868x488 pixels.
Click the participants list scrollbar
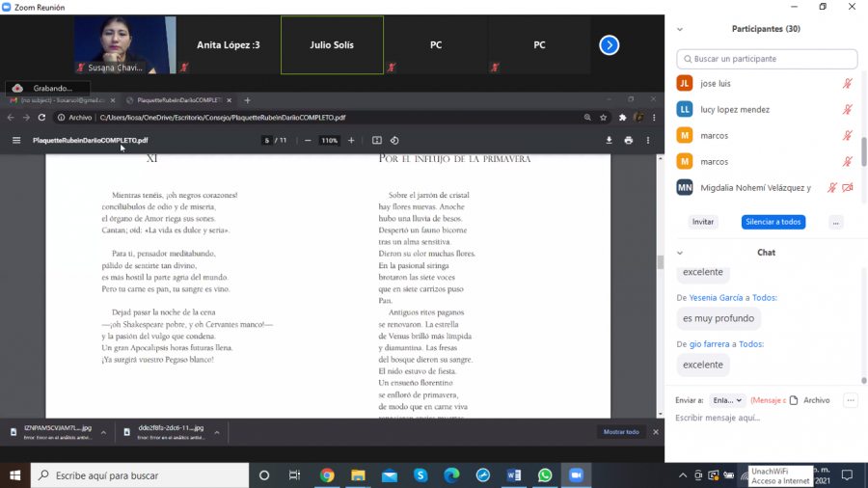863,151
